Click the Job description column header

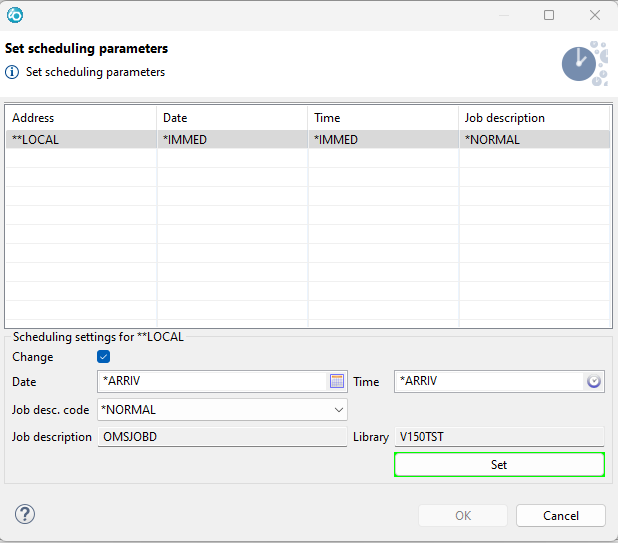point(534,118)
